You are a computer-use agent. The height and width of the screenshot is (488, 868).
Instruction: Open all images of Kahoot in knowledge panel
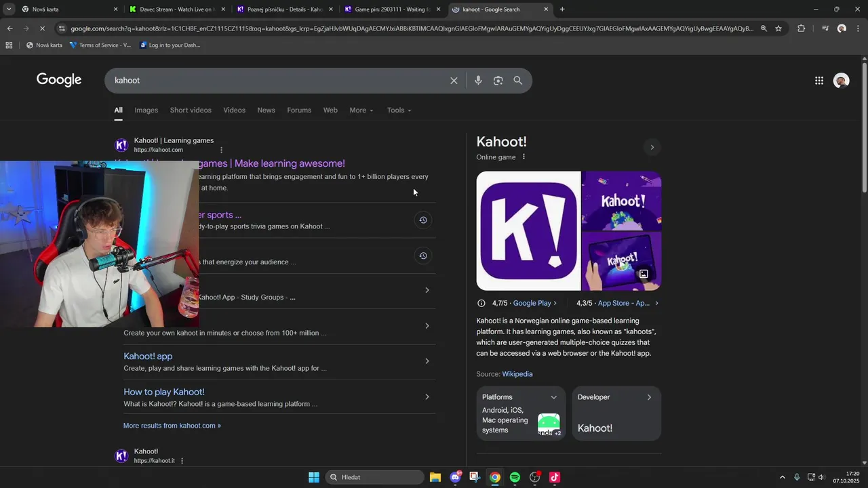(x=644, y=274)
